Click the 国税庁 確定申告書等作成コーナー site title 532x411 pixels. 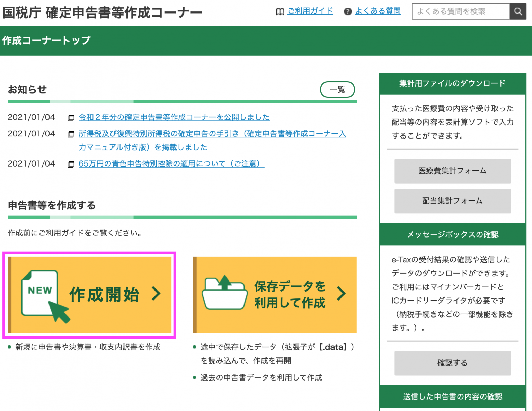click(x=103, y=12)
